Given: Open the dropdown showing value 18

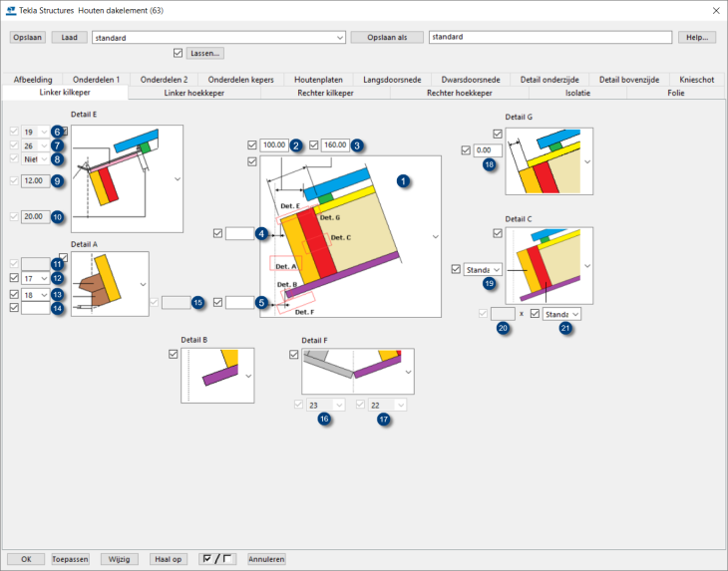Looking at the screenshot, I should point(35,295).
